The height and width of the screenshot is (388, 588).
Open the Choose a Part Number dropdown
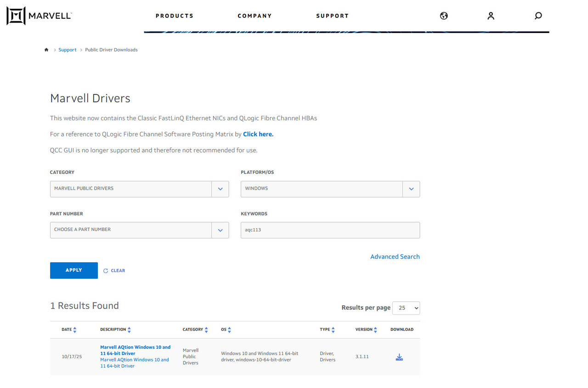[139, 230]
